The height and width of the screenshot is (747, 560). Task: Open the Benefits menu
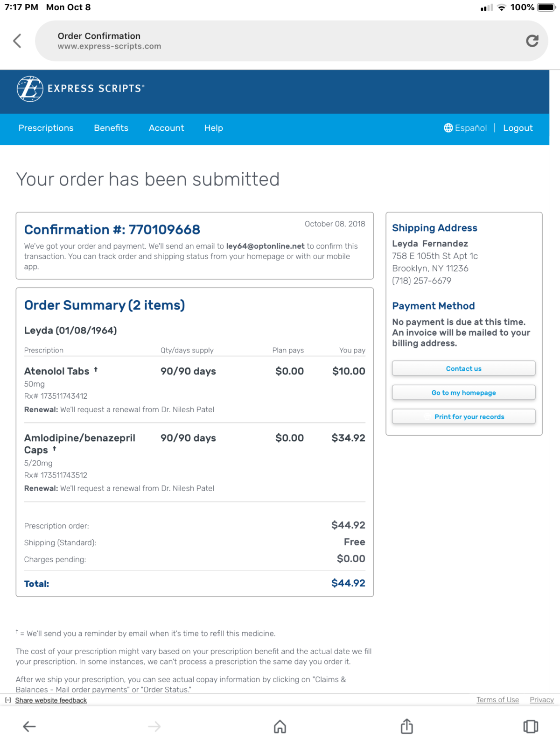(x=111, y=128)
